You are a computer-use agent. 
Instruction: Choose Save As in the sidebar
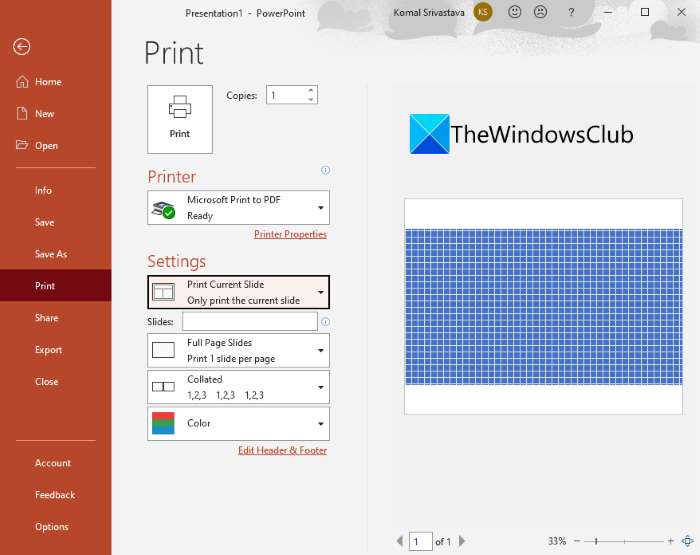pos(55,254)
